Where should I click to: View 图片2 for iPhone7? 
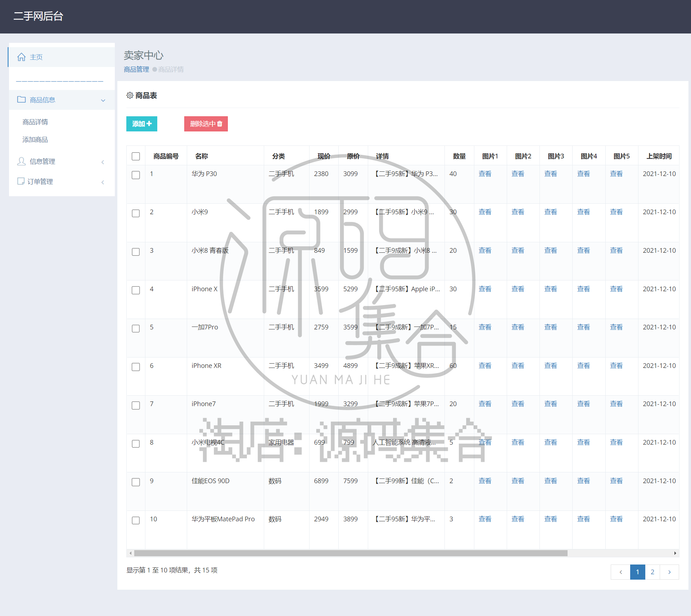518,404
